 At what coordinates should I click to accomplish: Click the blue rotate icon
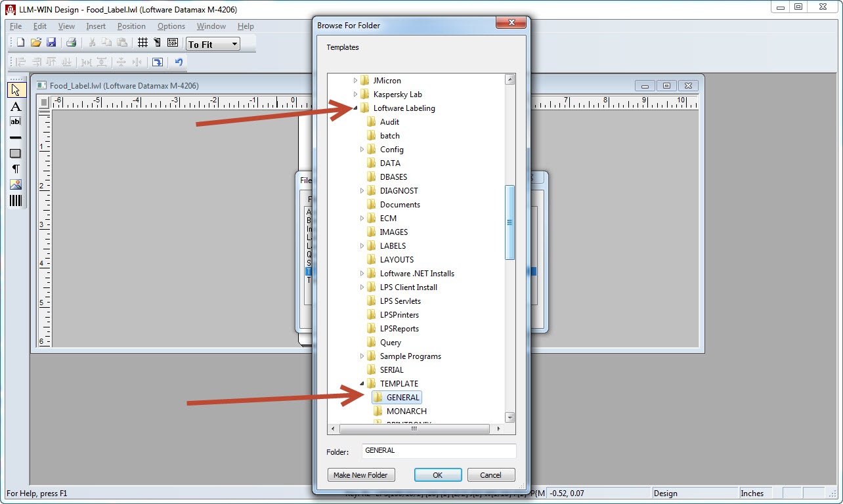click(158, 62)
